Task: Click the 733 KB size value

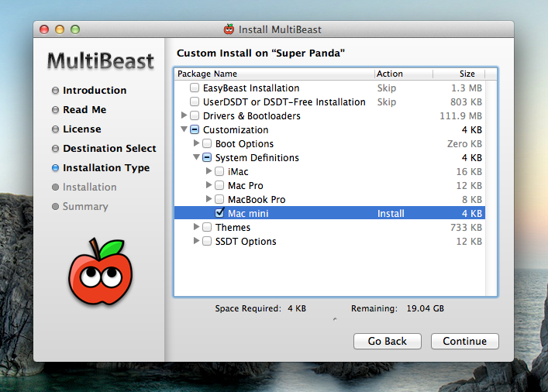Action: (x=466, y=228)
